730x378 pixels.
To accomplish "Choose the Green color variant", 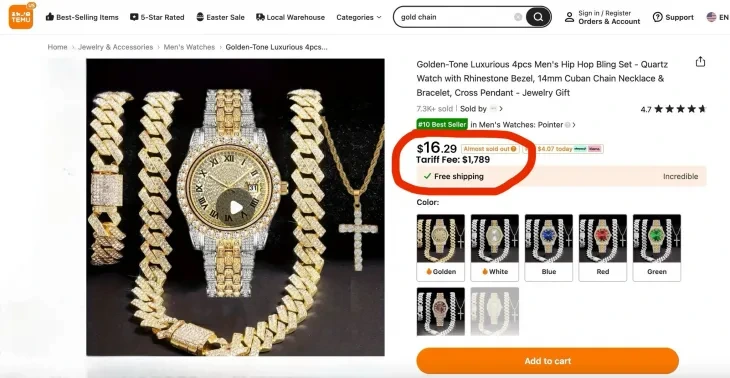I will 656,248.
